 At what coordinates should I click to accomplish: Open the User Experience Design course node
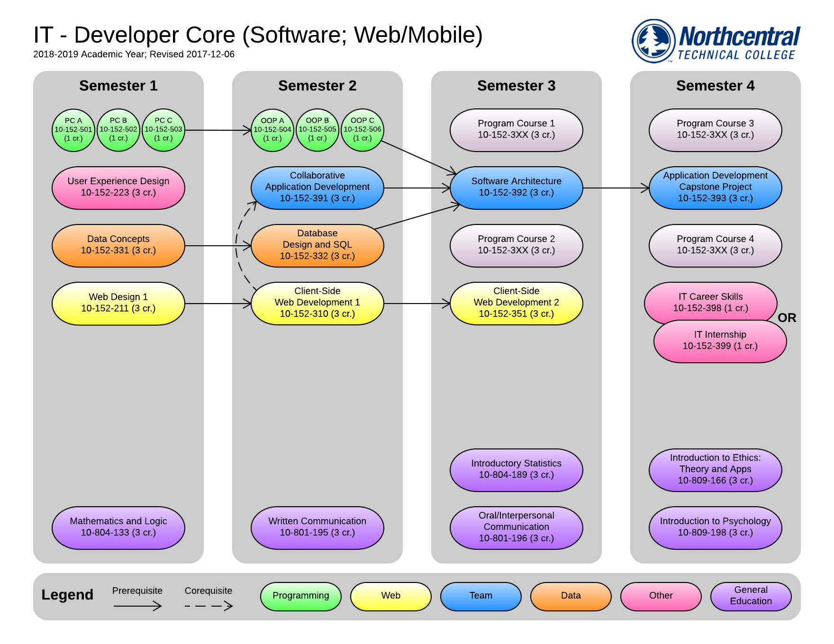pyautogui.click(x=118, y=188)
